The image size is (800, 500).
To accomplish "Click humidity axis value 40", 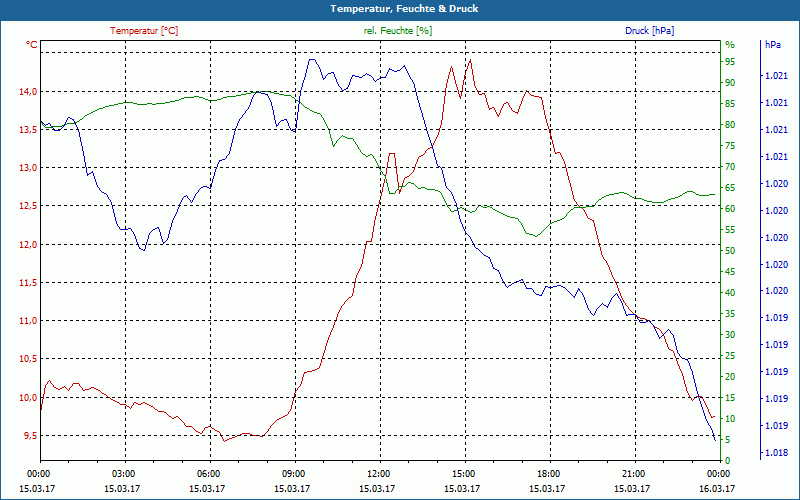I will (x=730, y=293).
